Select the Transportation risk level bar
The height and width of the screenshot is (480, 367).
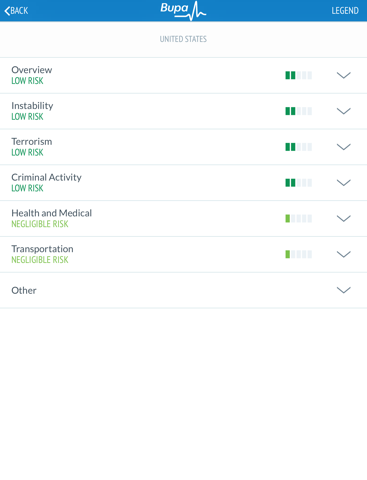(x=299, y=254)
